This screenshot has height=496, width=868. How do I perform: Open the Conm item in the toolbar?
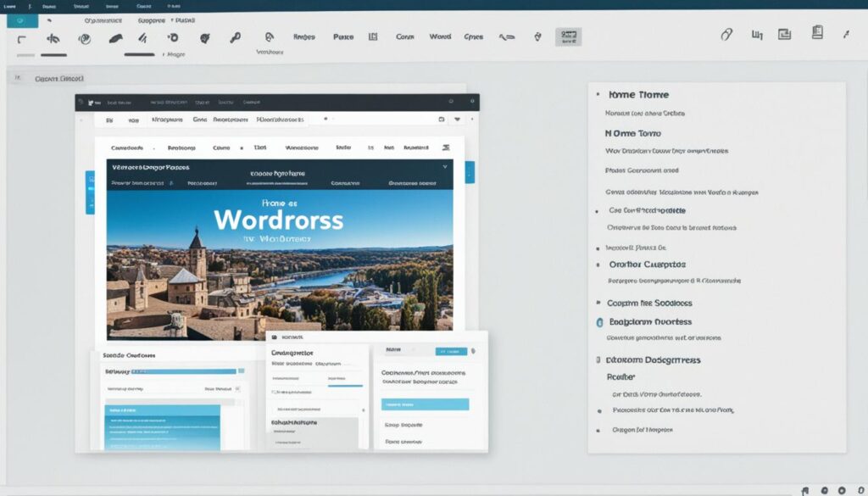pyautogui.click(x=404, y=37)
